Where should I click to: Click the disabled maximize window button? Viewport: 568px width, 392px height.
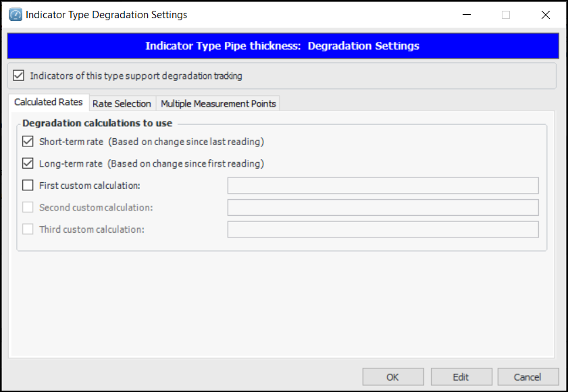tap(506, 15)
